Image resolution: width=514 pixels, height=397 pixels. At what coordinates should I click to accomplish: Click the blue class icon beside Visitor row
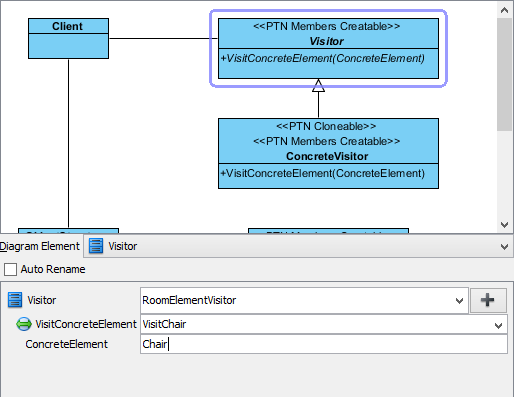pyautogui.click(x=15, y=300)
